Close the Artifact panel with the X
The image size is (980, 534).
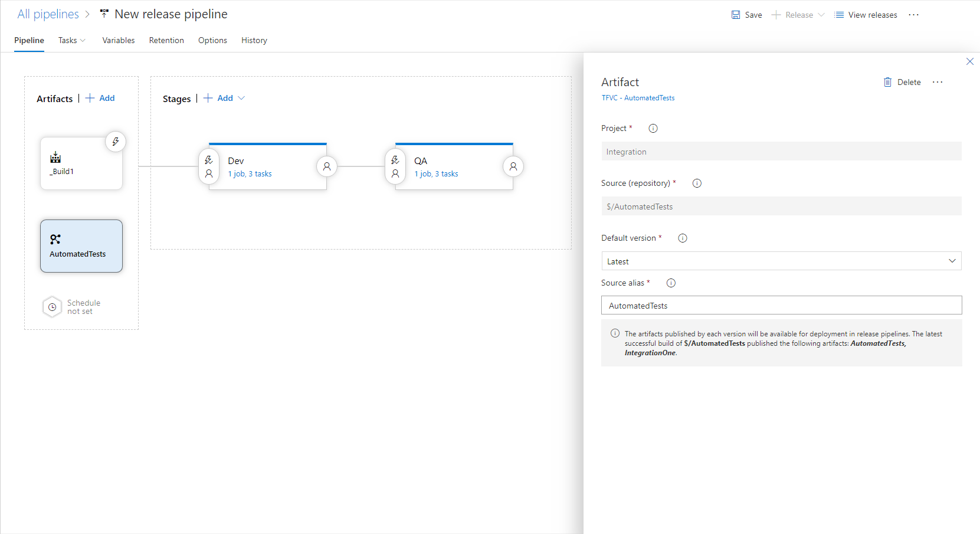tap(970, 61)
